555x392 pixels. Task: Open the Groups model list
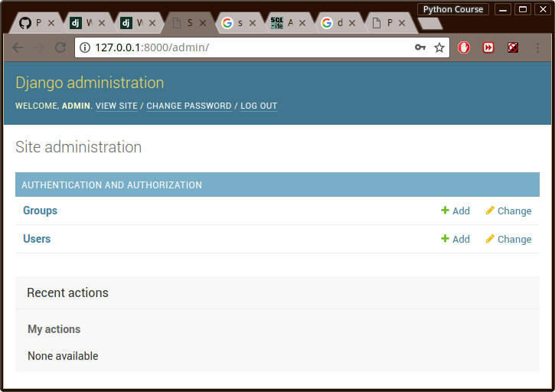pos(40,211)
